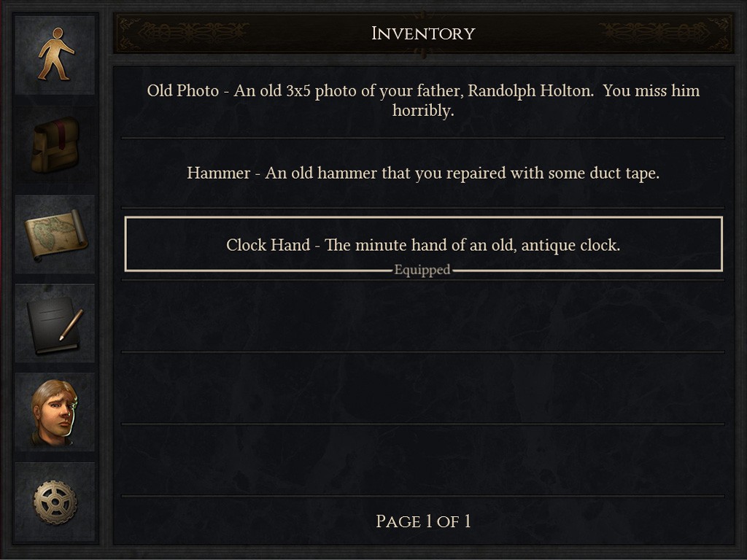Click the divider line below Old Photo
Image resolution: width=747 pixels, height=560 pixels.
click(423, 138)
